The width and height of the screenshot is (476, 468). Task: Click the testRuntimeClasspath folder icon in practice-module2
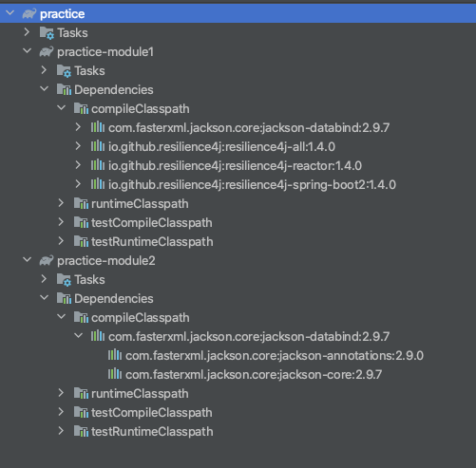(81, 431)
